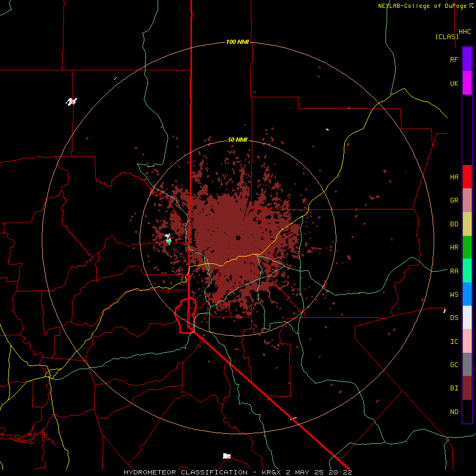Click the RF purple legend swatch

tap(467, 59)
